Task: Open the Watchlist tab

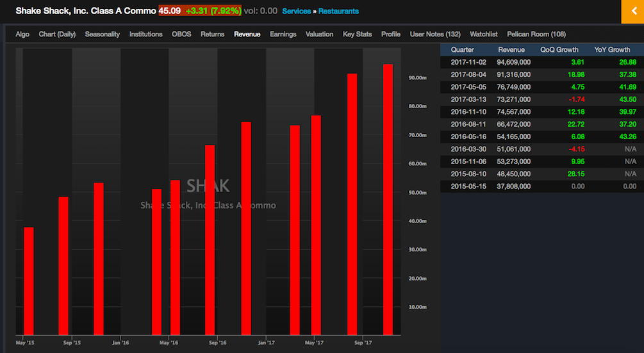Action: coord(483,34)
